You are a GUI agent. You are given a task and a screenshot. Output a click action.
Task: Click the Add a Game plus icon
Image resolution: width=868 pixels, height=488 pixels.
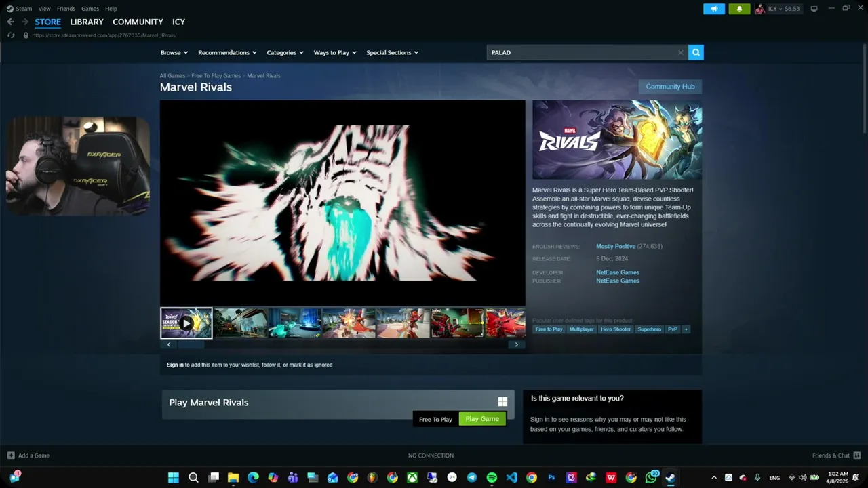pos(11,455)
